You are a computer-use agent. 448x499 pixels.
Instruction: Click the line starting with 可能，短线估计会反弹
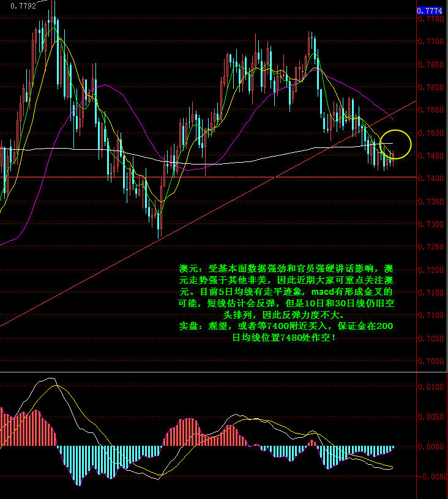286,303
